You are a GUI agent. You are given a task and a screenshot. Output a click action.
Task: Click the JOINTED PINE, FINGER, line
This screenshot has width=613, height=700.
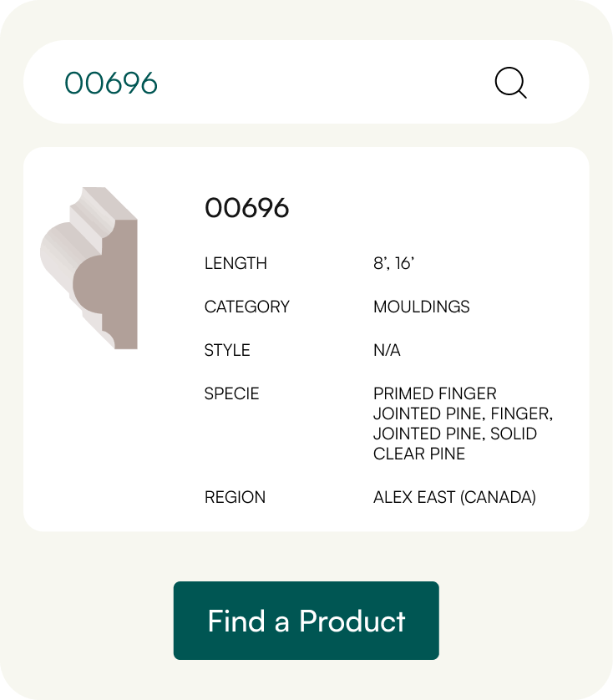click(x=463, y=413)
